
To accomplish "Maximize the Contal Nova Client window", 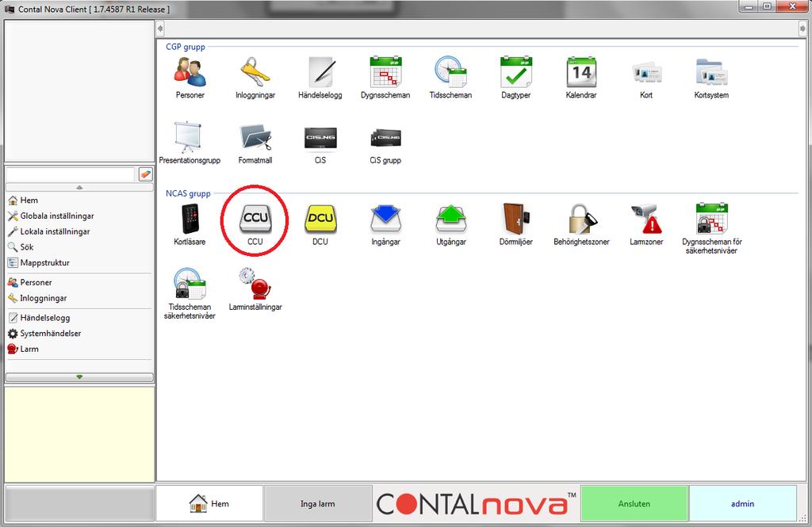I will (767, 6).
